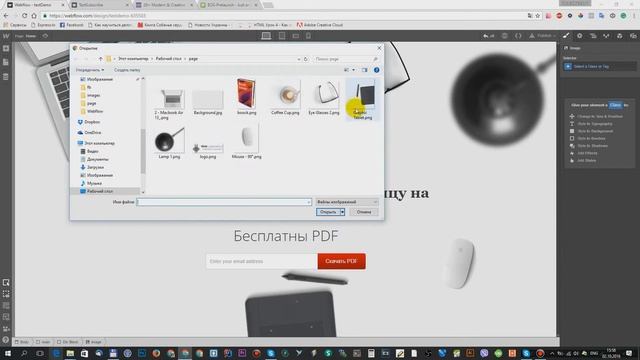Image resolution: width=640 pixels, height=360 pixels.
Task: Switch canvas to mobile portrait view
Action: [x=308, y=36]
